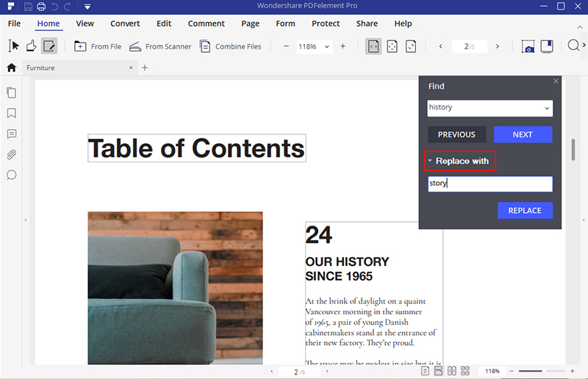588x379 pixels.
Task: Open the page thumbnails panel
Action: [x=12, y=93]
